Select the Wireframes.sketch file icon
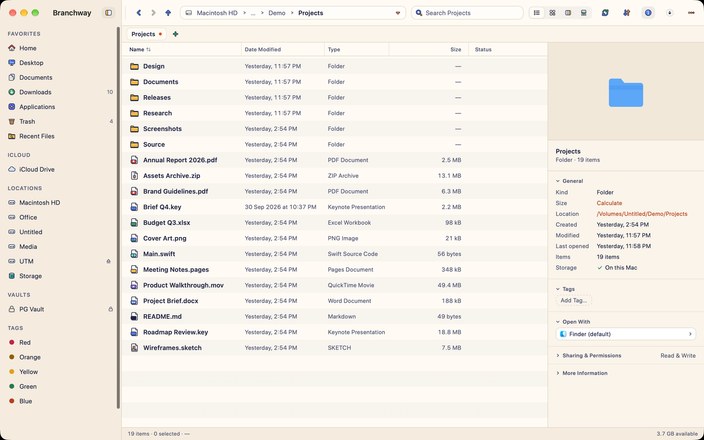The image size is (704, 440). tap(134, 348)
